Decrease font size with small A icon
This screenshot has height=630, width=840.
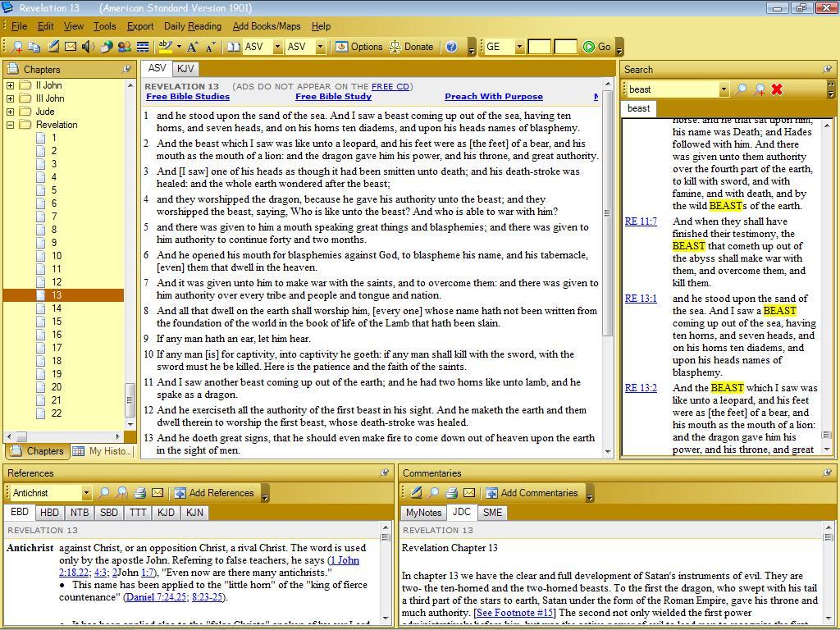pos(210,47)
